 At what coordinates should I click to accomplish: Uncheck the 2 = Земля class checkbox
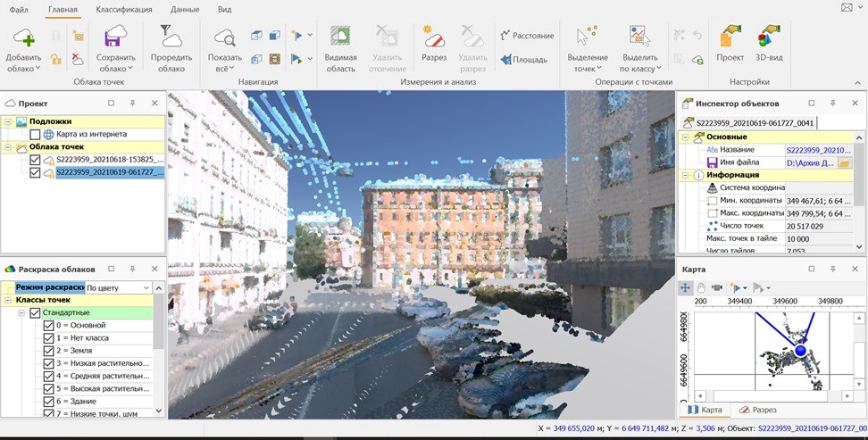[49, 351]
